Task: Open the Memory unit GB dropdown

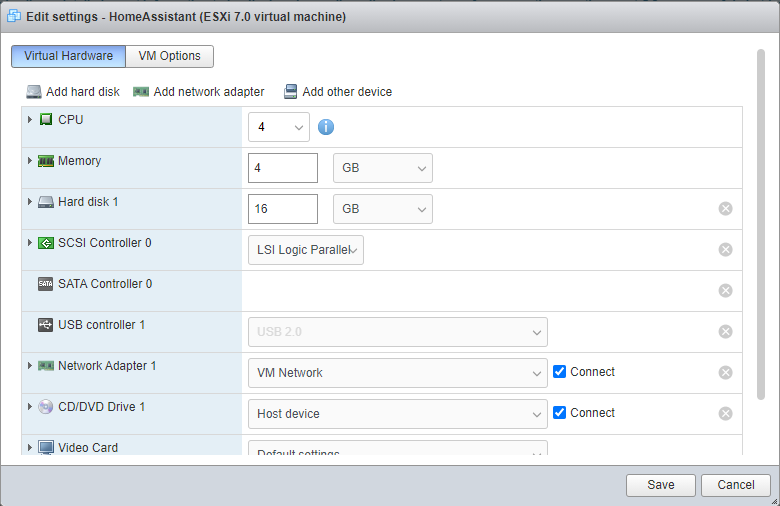Action: pos(383,168)
